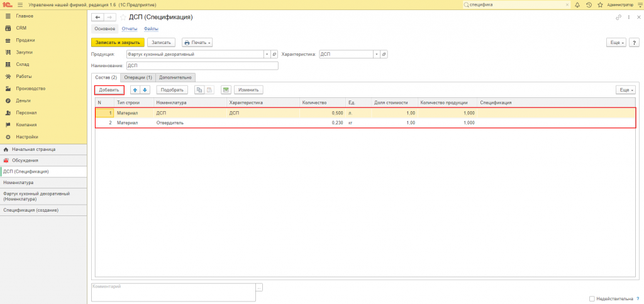Image resolution: width=644 pixels, height=304 pixels.
Task: Open the Главное section
Action: 25,16
